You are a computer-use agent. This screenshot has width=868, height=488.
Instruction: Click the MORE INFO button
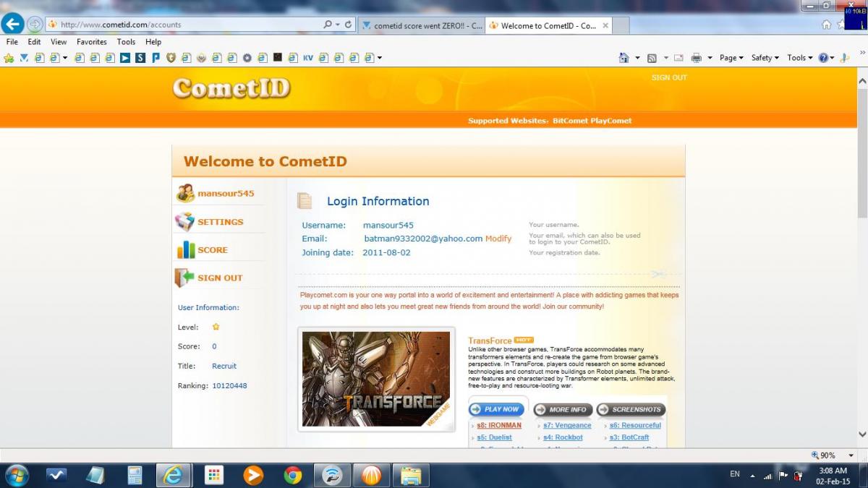(x=563, y=409)
